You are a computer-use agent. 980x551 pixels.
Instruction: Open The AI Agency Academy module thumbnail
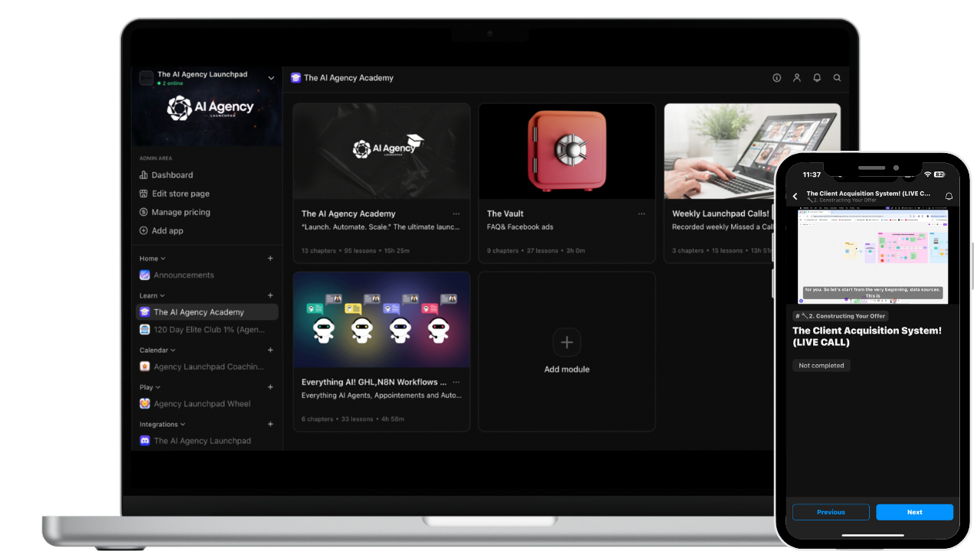pyautogui.click(x=381, y=152)
